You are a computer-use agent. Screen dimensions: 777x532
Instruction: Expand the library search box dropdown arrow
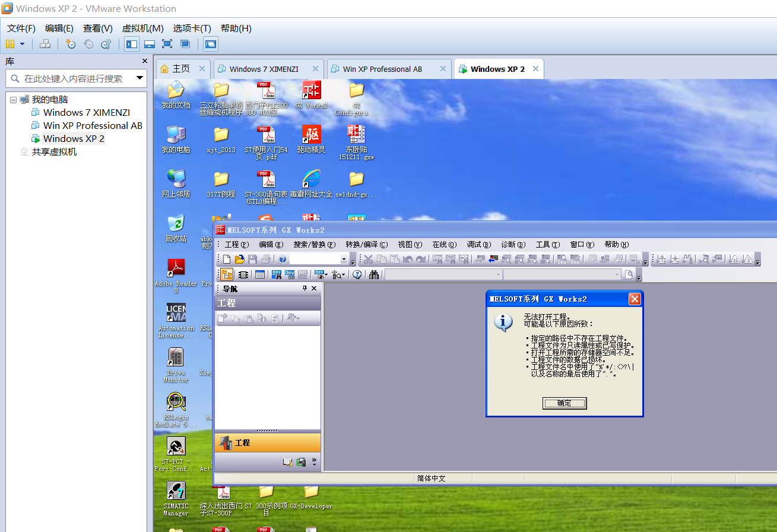pyautogui.click(x=140, y=78)
